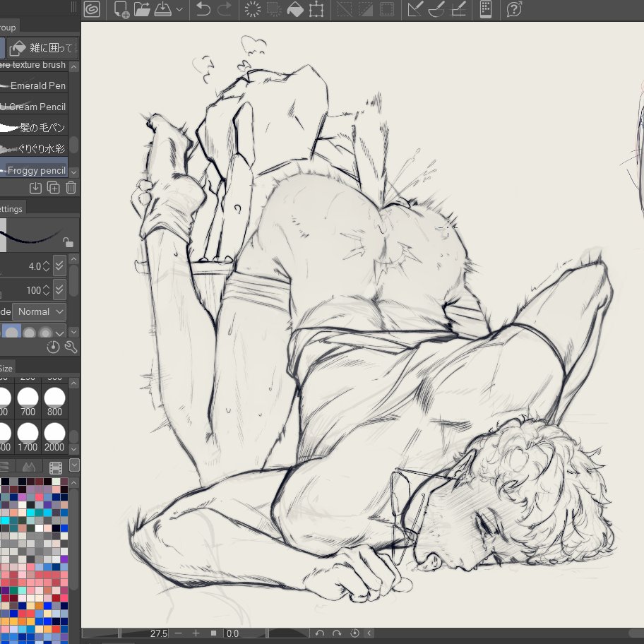Pick brush size preset 1700

click(x=28, y=436)
